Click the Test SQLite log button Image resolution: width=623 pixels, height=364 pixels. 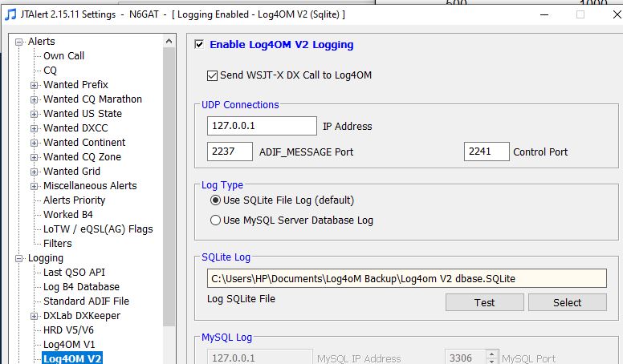(x=484, y=302)
